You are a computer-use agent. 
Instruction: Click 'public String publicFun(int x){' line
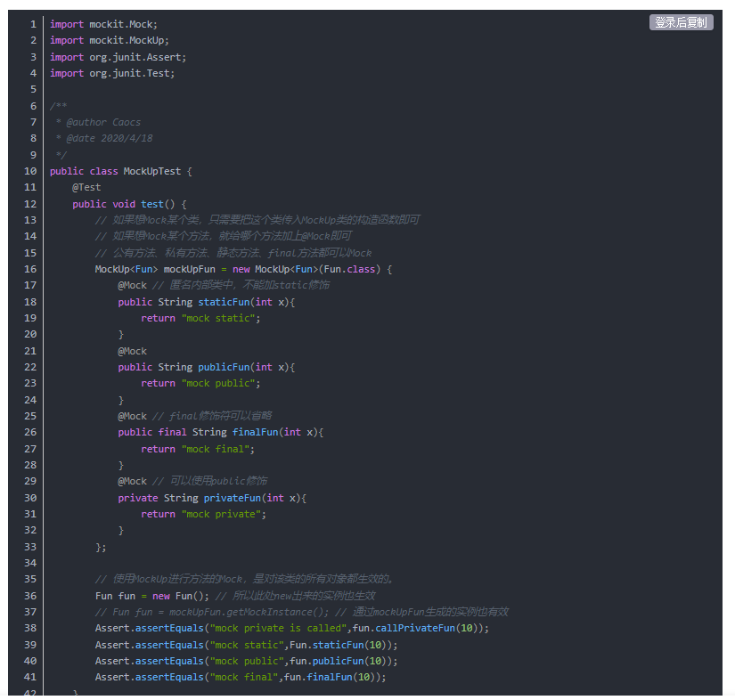point(207,367)
